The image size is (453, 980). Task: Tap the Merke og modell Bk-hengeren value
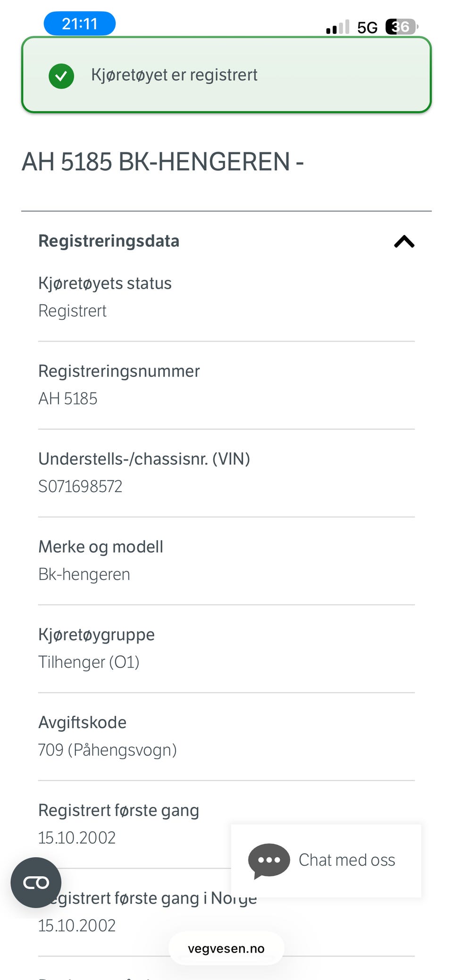pyautogui.click(x=84, y=574)
